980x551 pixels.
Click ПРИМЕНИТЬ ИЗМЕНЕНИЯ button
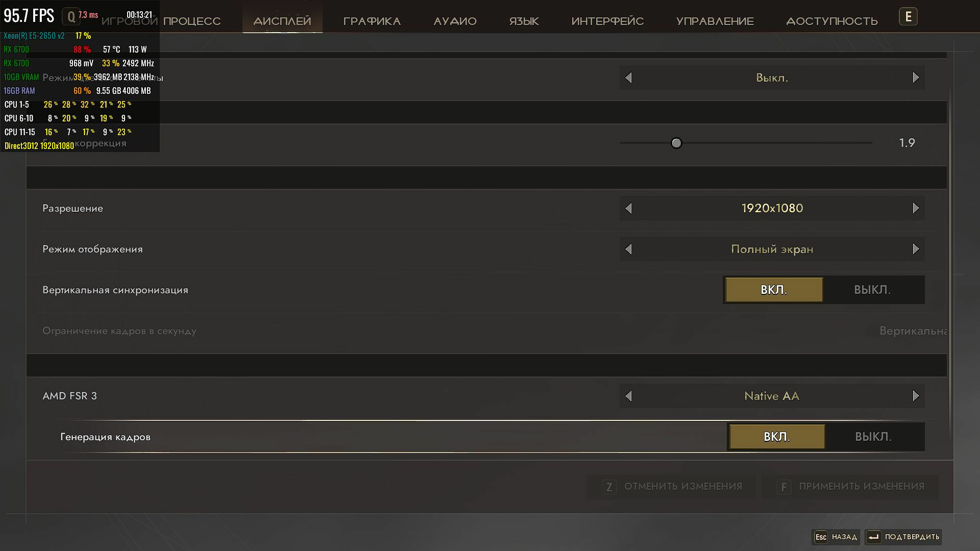tap(850, 487)
